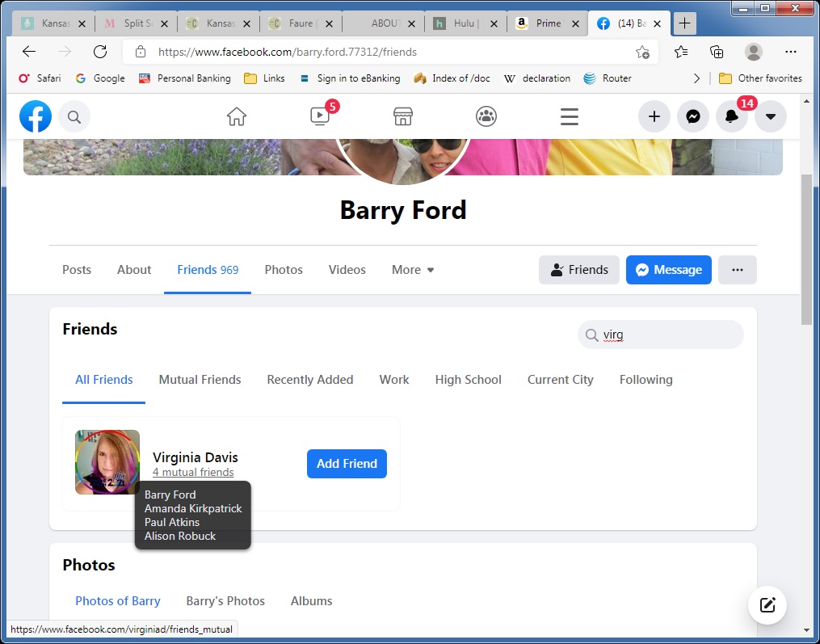Image resolution: width=820 pixels, height=644 pixels.
Task: Open the Marketplace storefront icon
Action: pos(403,117)
